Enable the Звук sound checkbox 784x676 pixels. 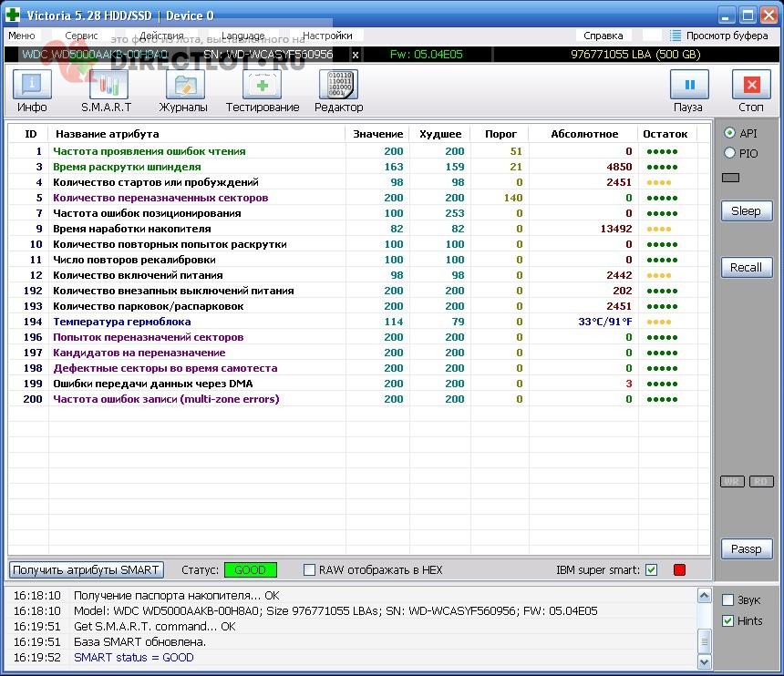[x=728, y=599]
